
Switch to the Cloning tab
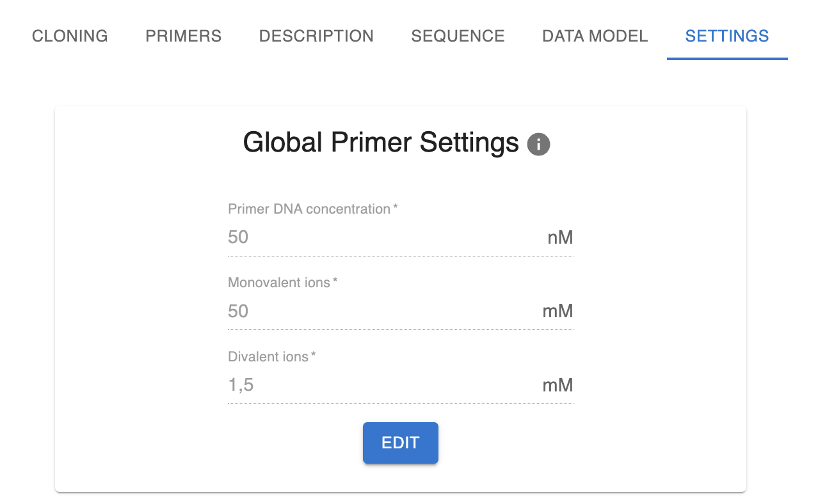(x=70, y=36)
